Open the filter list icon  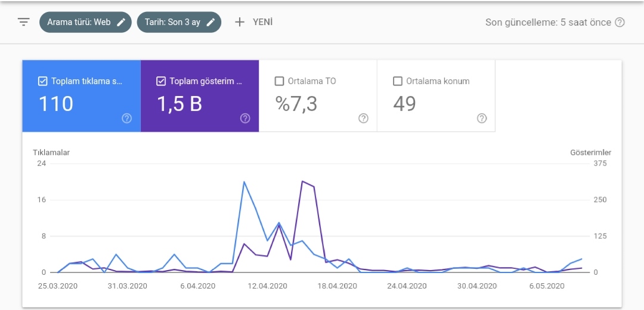(x=24, y=22)
